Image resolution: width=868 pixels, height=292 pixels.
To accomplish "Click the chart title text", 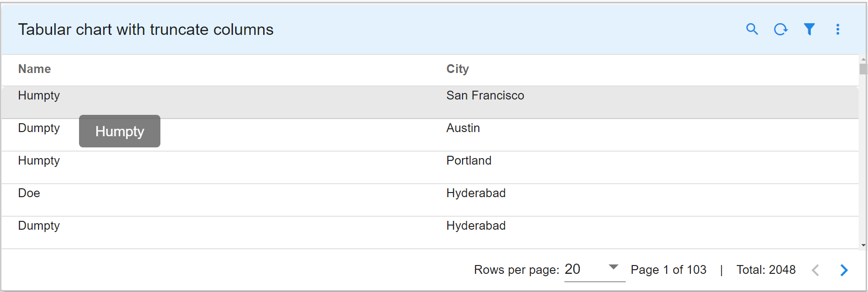I will [146, 29].
